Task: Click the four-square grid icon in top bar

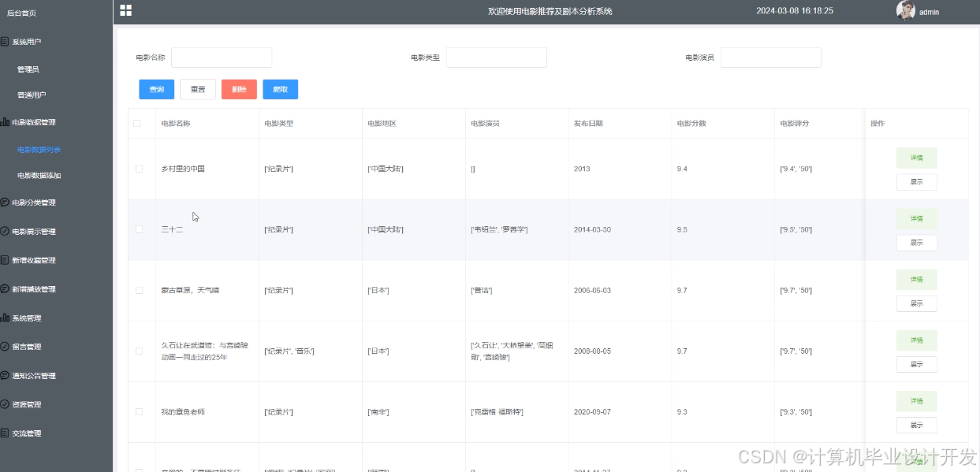Action: (x=125, y=10)
